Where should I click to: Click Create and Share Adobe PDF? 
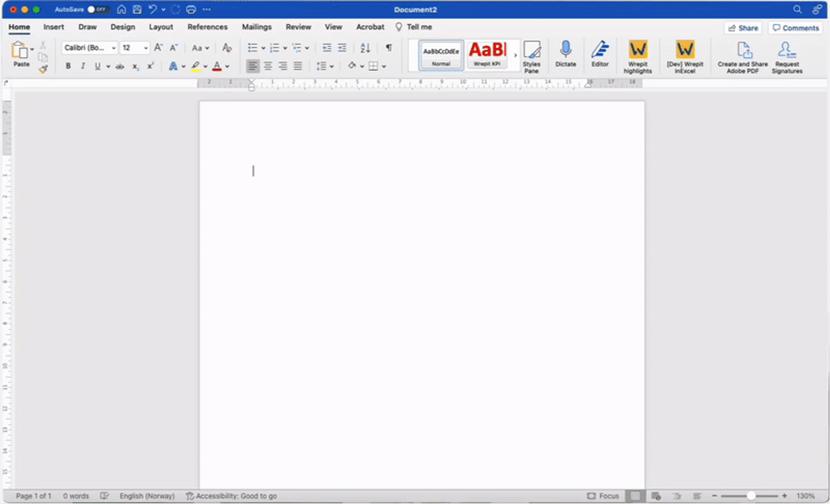[x=743, y=56]
